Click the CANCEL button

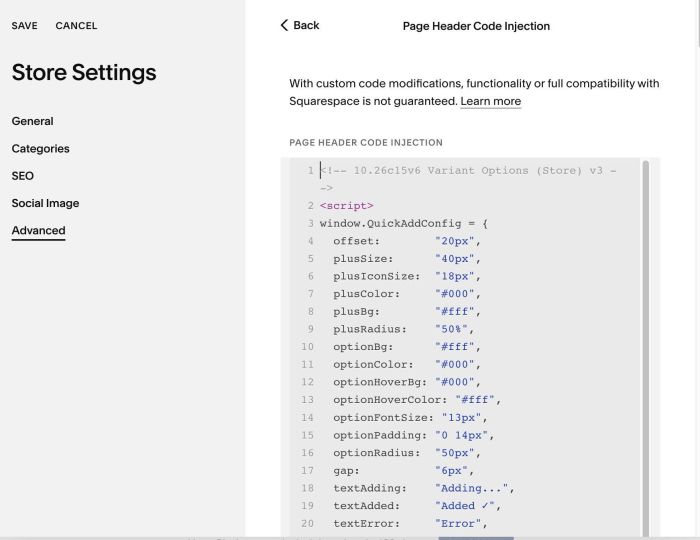76,26
